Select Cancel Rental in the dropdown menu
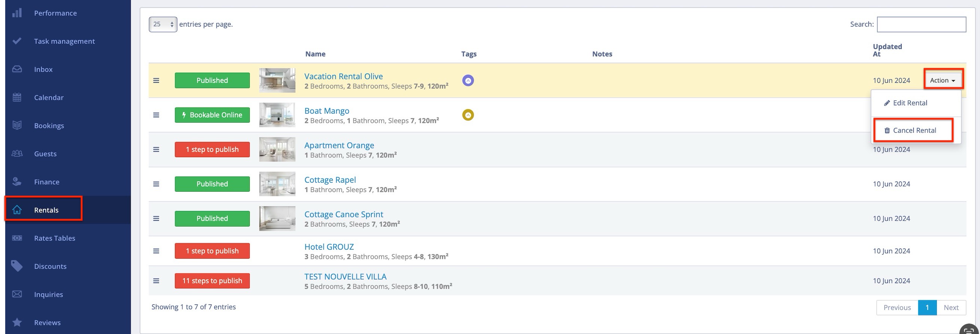 point(914,130)
